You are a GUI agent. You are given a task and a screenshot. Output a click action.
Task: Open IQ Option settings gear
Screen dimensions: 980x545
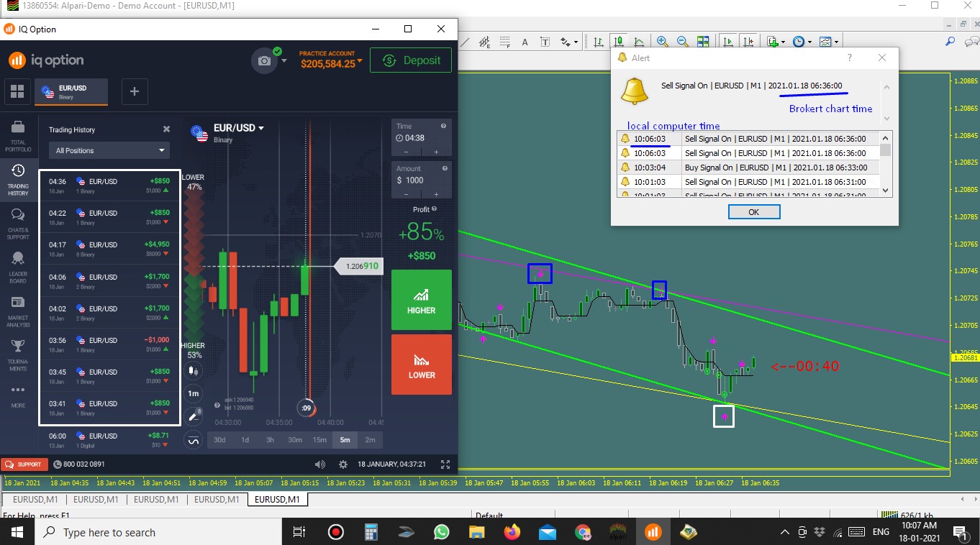343,464
